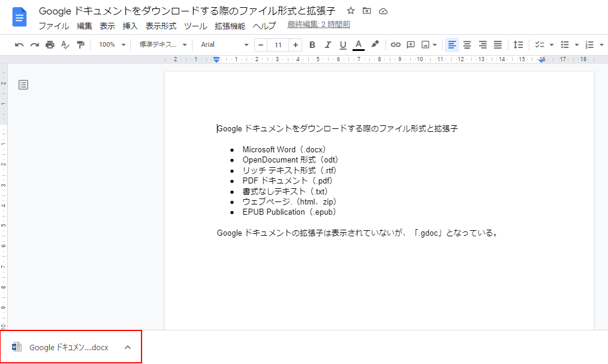
Task: Add a comment with the comment icon
Action: pyautogui.click(x=410, y=44)
